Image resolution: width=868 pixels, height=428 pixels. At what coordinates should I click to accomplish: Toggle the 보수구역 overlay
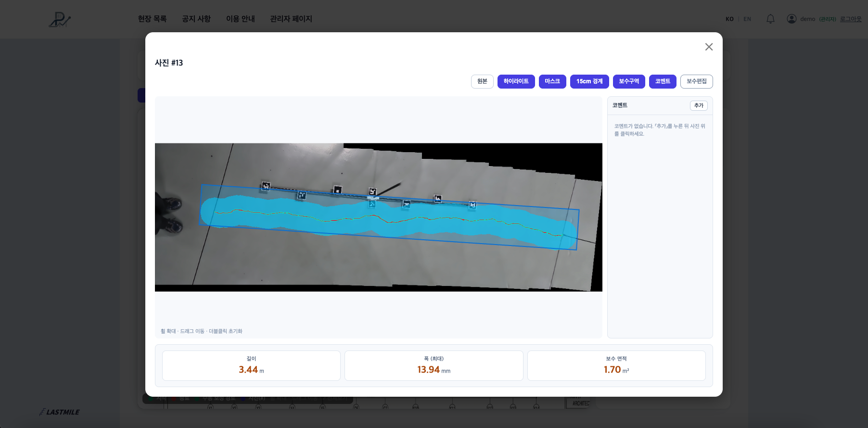click(x=629, y=81)
